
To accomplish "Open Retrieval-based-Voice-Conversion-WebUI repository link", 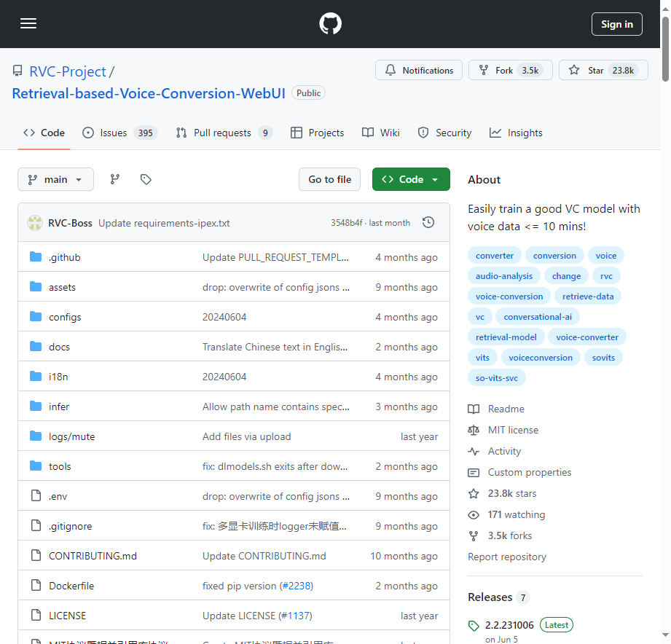I will [x=149, y=93].
